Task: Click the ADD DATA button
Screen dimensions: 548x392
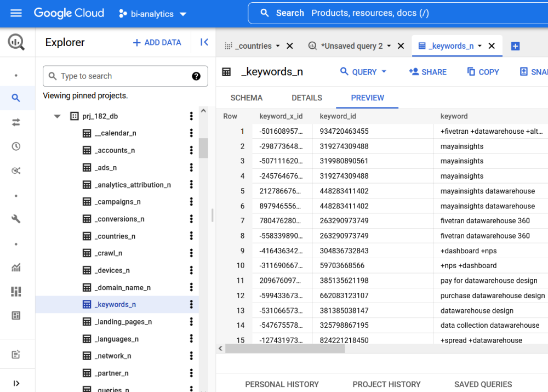Action: tap(157, 42)
